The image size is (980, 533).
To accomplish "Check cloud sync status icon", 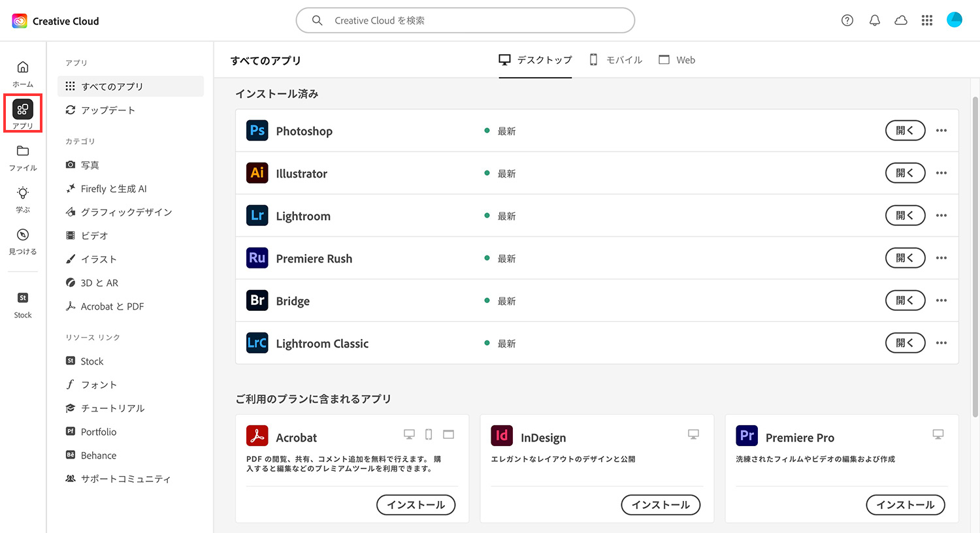I will (x=901, y=20).
